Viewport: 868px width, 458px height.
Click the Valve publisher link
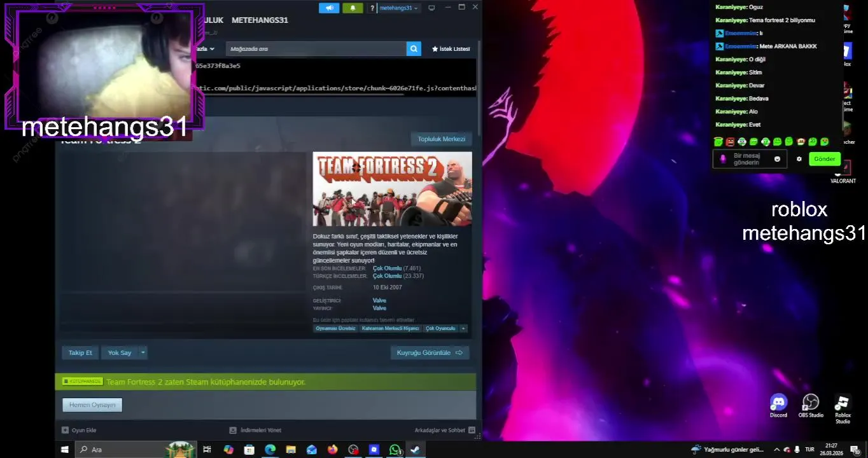pos(379,308)
